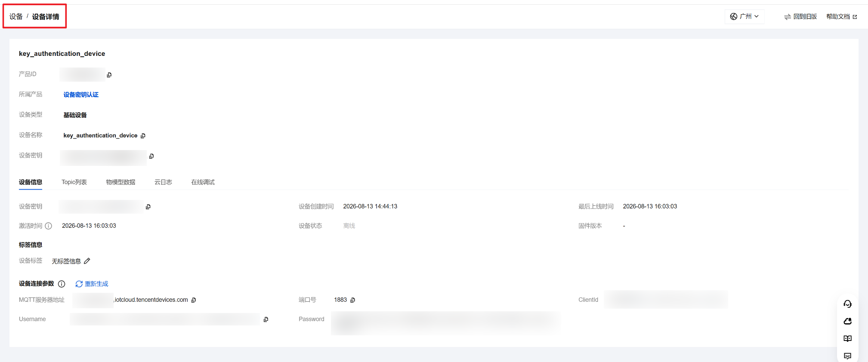Copy the MQTT server address
The height and width of the screenshot is (362, 868).
coord(194,300)
